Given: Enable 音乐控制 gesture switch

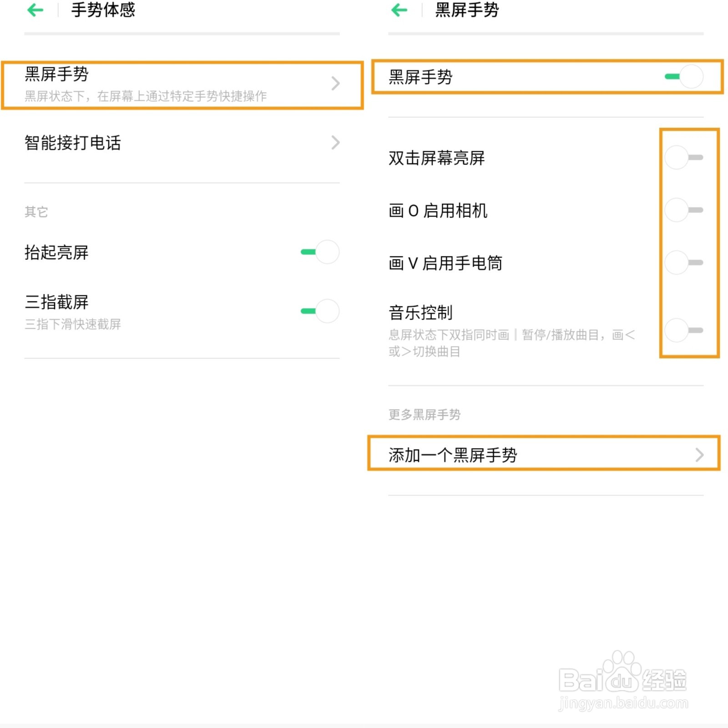Looking at the screenshot, I should 684,330.
